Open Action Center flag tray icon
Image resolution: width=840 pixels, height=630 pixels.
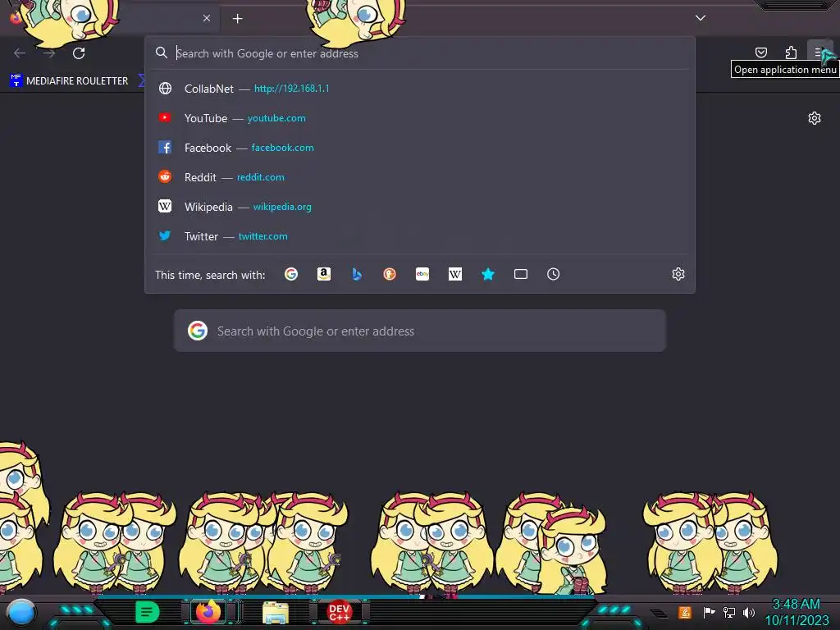709,612
